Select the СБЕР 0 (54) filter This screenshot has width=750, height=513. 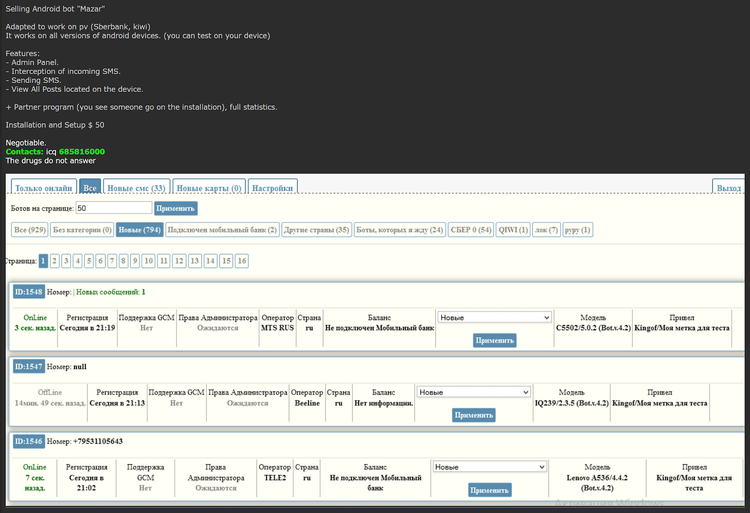click(469, 230)
